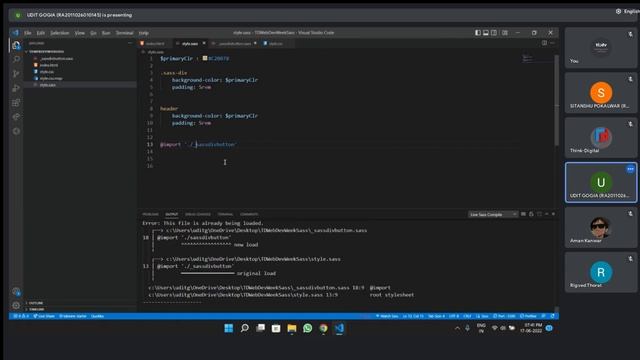Image resolution: width=640 pixels, height=360 pixels.
Task: Select SITANSHU POKALWAR participant tile
Action: click(x=601, y=93)
